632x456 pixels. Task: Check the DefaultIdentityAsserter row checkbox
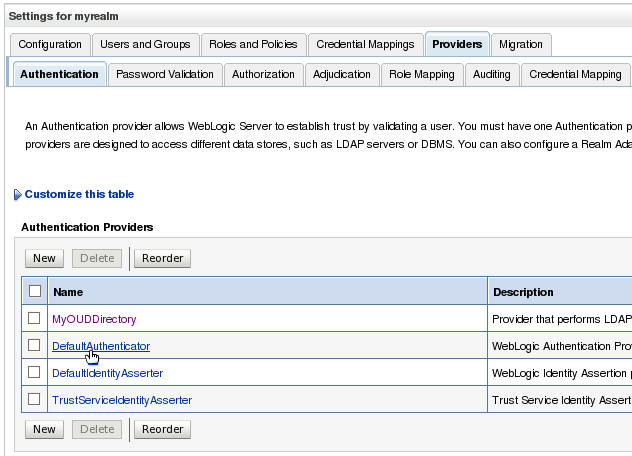click(35, 373)
